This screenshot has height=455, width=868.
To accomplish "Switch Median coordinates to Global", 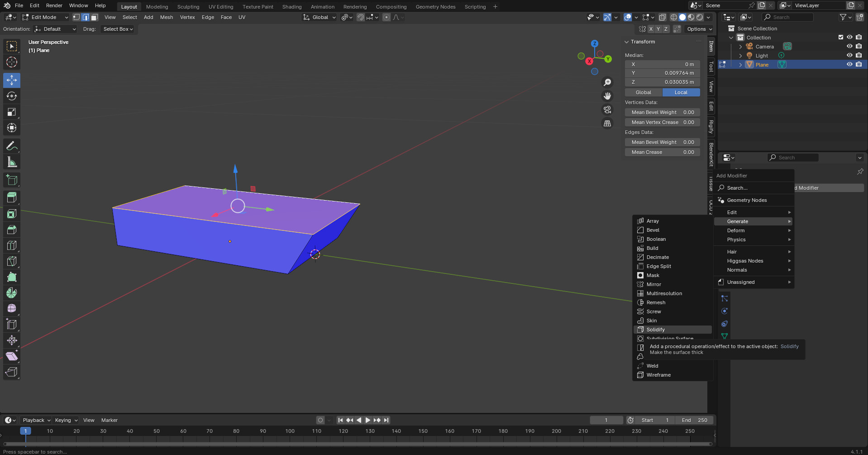I will coord(643,92).
